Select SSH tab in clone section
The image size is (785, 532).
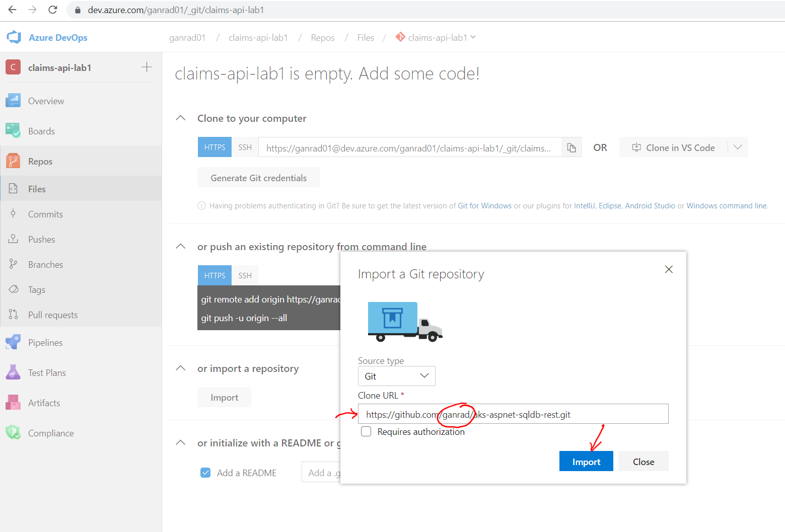[245, 147]
